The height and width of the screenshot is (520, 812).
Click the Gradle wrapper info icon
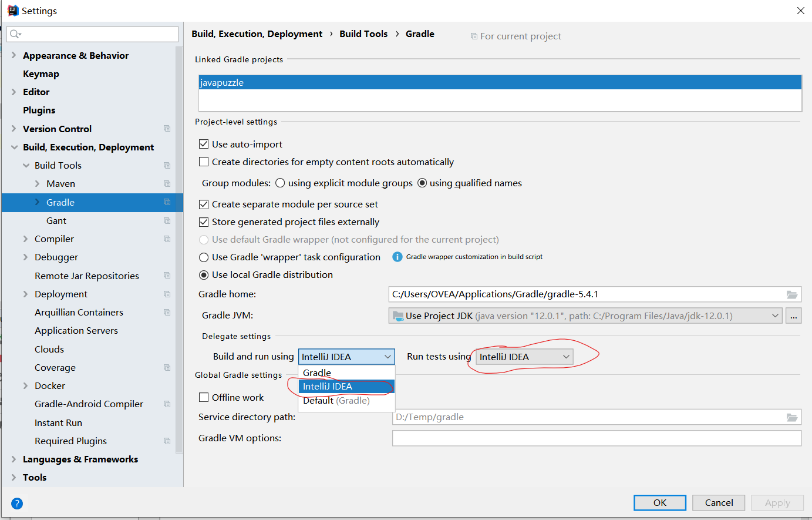(x=397, y=257)
